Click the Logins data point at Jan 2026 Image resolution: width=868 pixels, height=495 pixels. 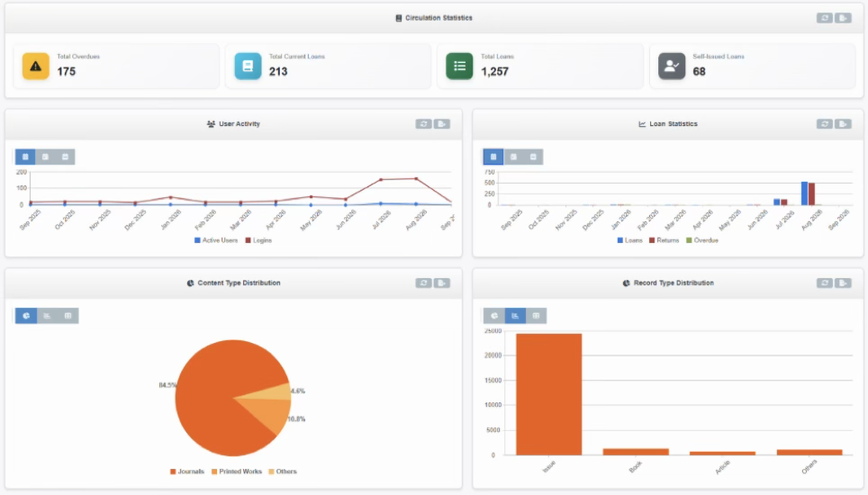tap(170, 197)
